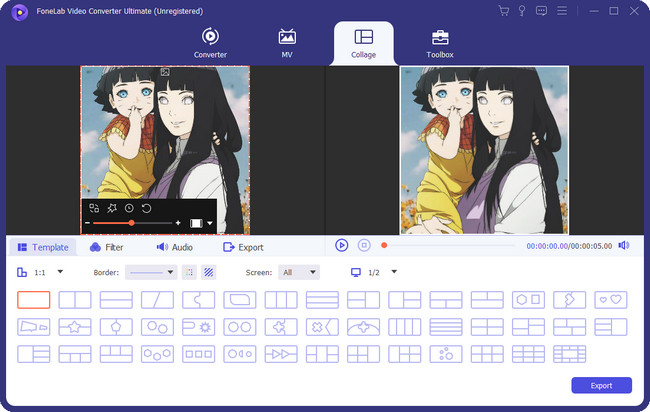Select the sun gear shape template
The image size is (650, 412).
point(199,327)
